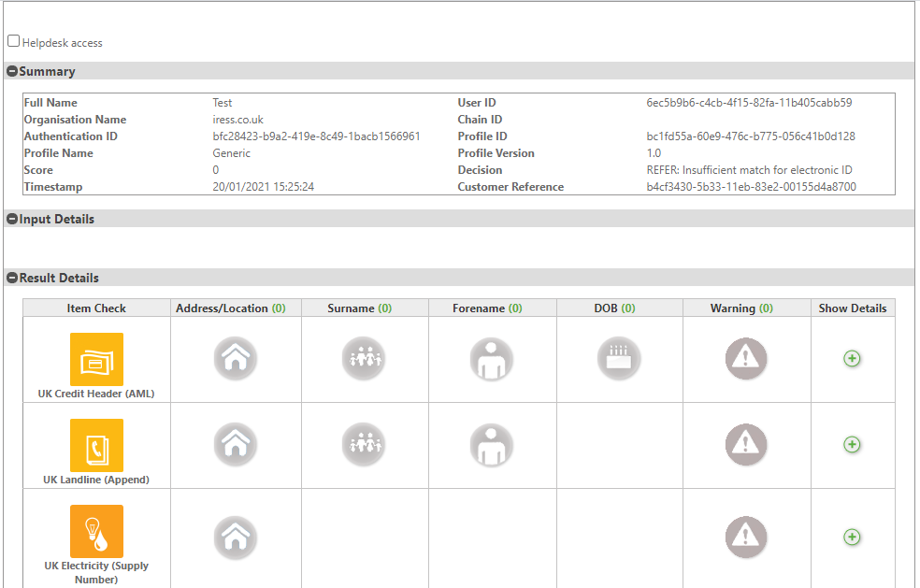This screenshot has height=588, width=920.
Task: Select the UK Credit Header (AML) icon
Action: (x=96, y=358)
